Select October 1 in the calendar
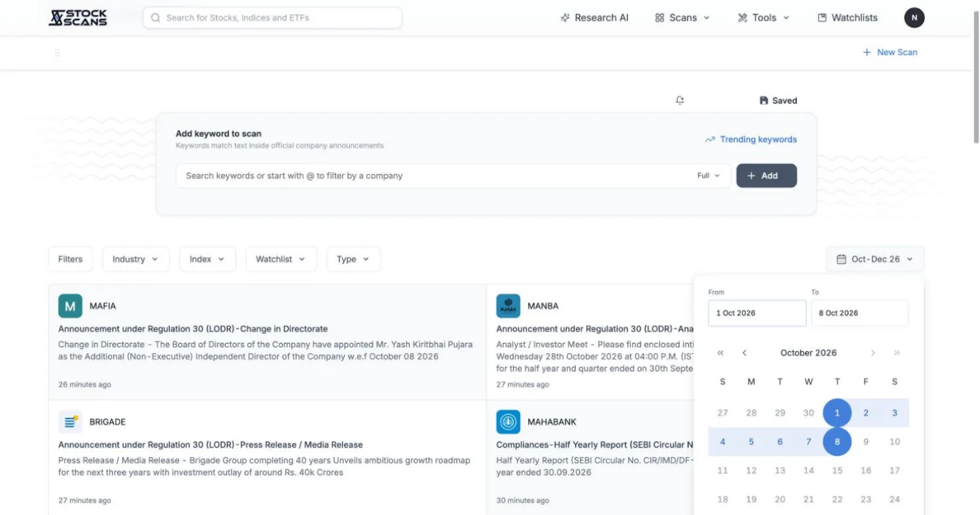The image size is (980, 515). coord(837,413)
